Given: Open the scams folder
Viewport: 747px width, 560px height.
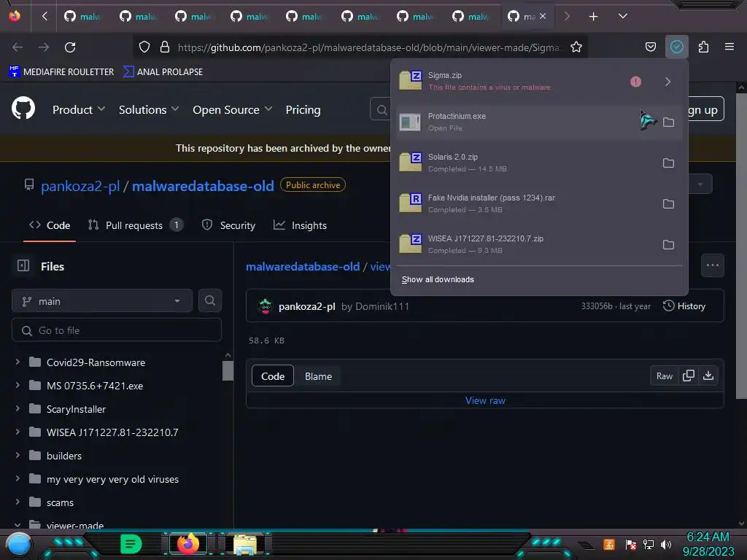Looking at the screenshot, I should click(60, 502).
